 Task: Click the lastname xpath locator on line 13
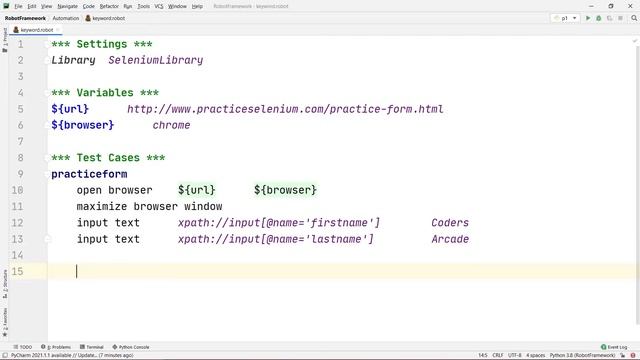[x=276, y=239]
